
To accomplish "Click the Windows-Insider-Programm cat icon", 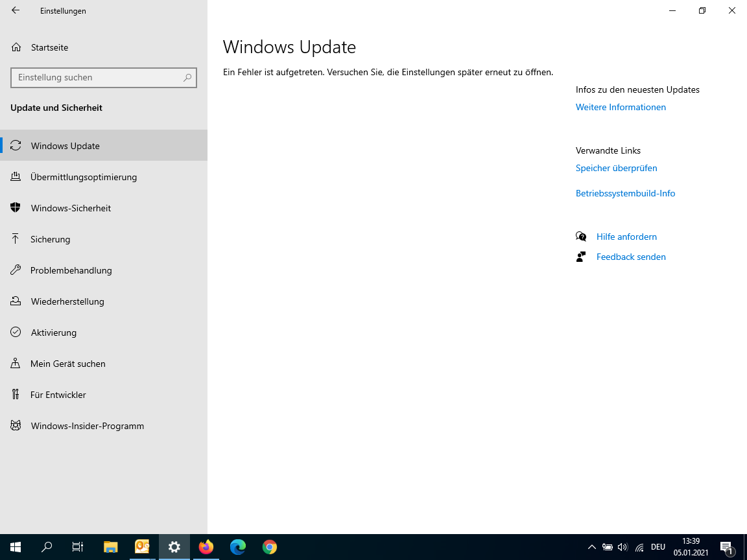I will 16,425.
